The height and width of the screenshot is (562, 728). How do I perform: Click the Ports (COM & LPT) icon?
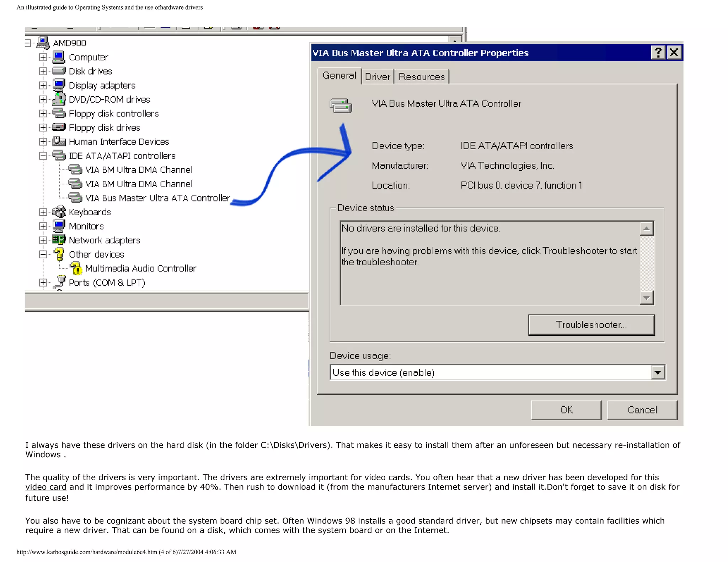click(x=60, y=282)
